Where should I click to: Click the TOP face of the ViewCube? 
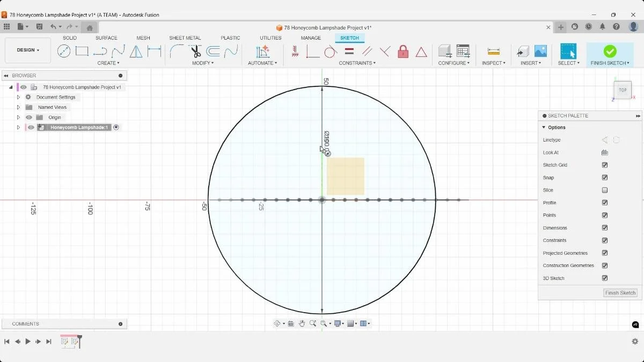pos(623,90)
